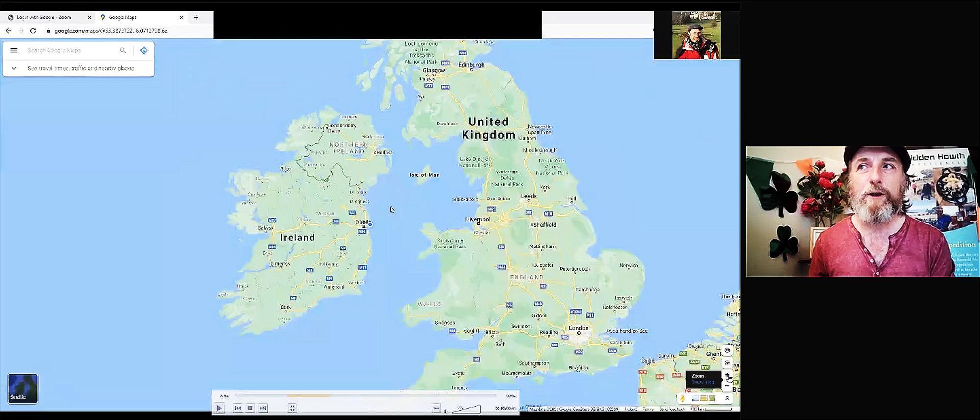This screenshot has height=420, width=980.
Task: Click the Isle of Man map label
Action: click(x=424, y=175)
